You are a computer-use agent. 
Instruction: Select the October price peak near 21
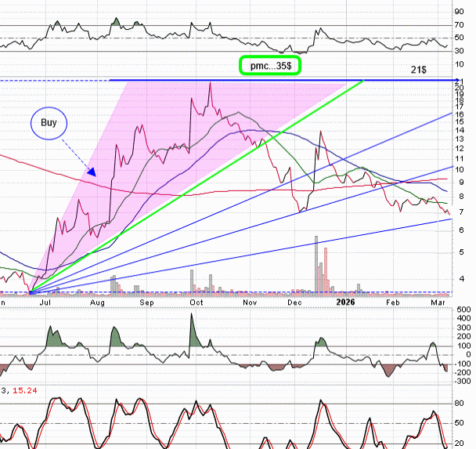click(210, 84)
